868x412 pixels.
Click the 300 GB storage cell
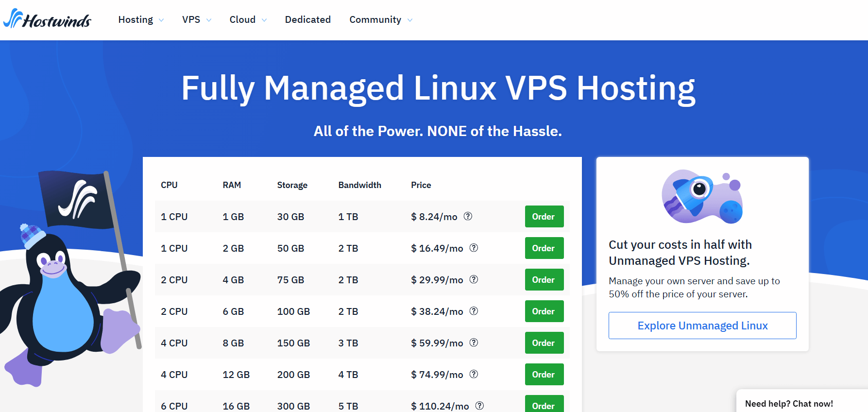293,406
